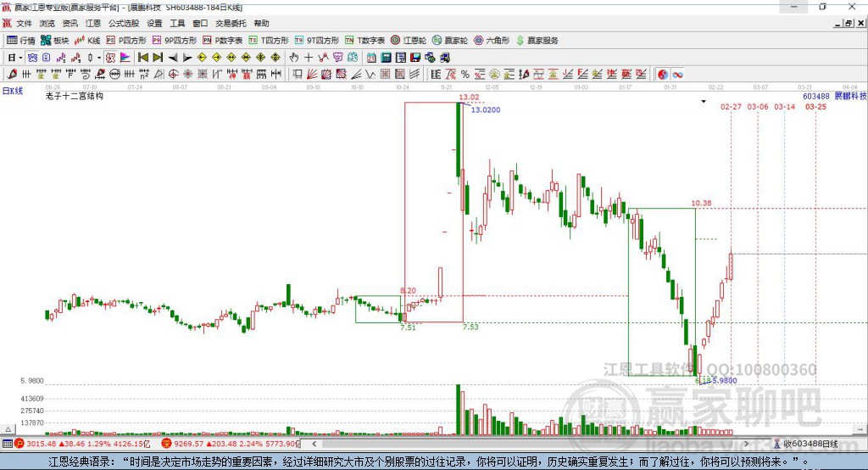This screenshot has height=470, width=868.
Task: Click the 02-27 date marker
Action: (x=731, y=106)
